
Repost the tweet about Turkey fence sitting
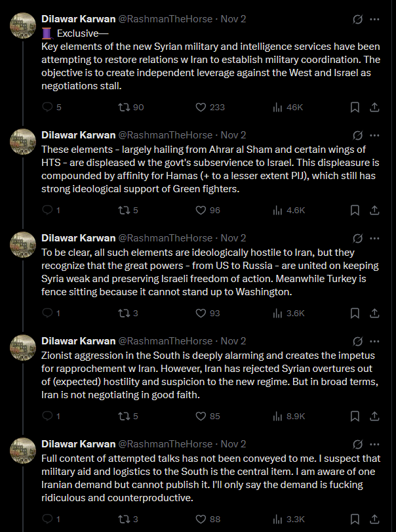pyautogui.click(x=123, y=314)
